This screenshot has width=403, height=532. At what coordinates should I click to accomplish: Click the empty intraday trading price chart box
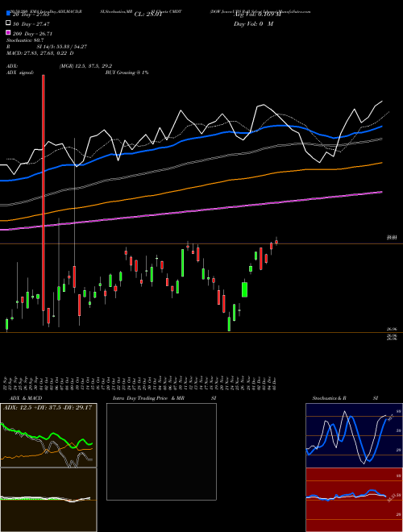[x=161, y=451]
